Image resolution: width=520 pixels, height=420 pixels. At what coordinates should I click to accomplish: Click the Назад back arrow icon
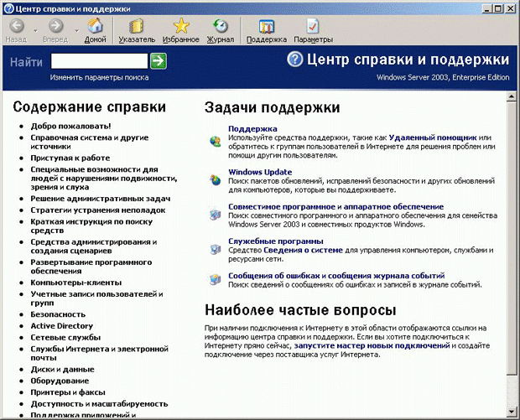pyautogui.click(x=17, y=26)
